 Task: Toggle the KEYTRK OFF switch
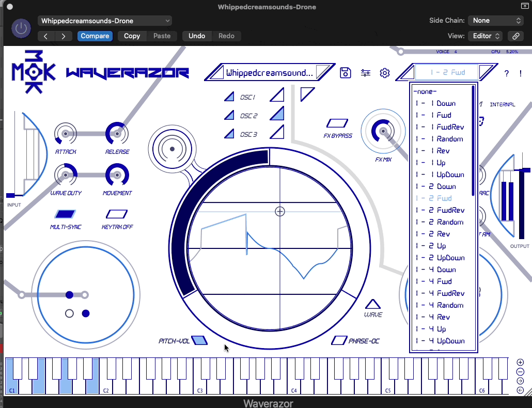tap(117, 214)
